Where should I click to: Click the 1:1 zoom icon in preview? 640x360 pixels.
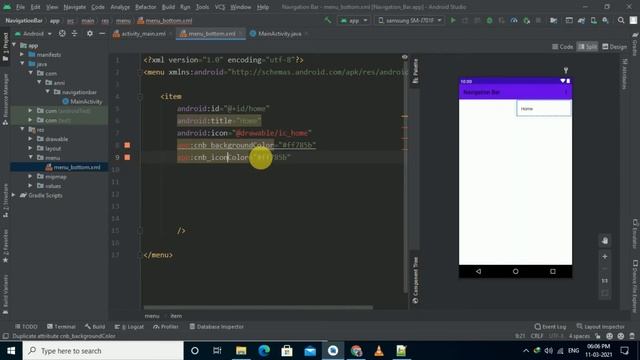pos(605,281)
